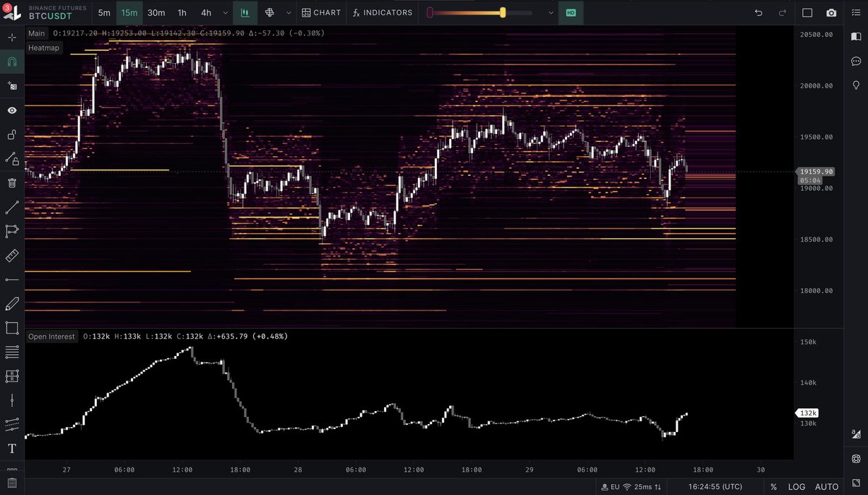Viewport: 868px width, 495px height.
Task: Open the timeframe dropdown next to 4h
Action: [225, 12]
